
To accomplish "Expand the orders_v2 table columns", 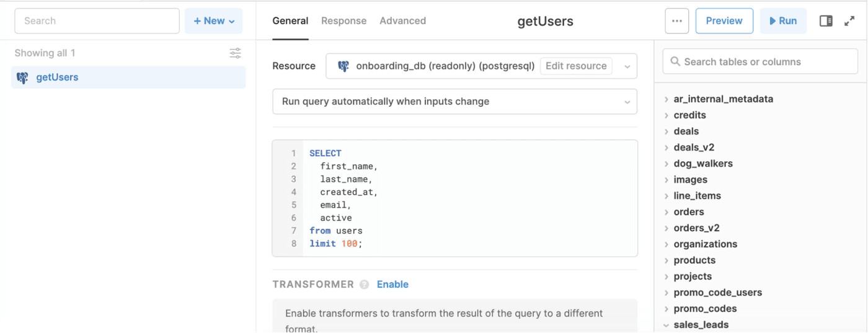I will 666,228.
